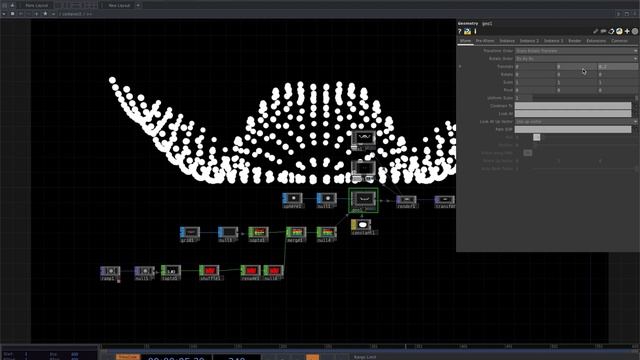Select the null4 CHOP node
Screen dimensions: 640x360
tap(327, 234)
